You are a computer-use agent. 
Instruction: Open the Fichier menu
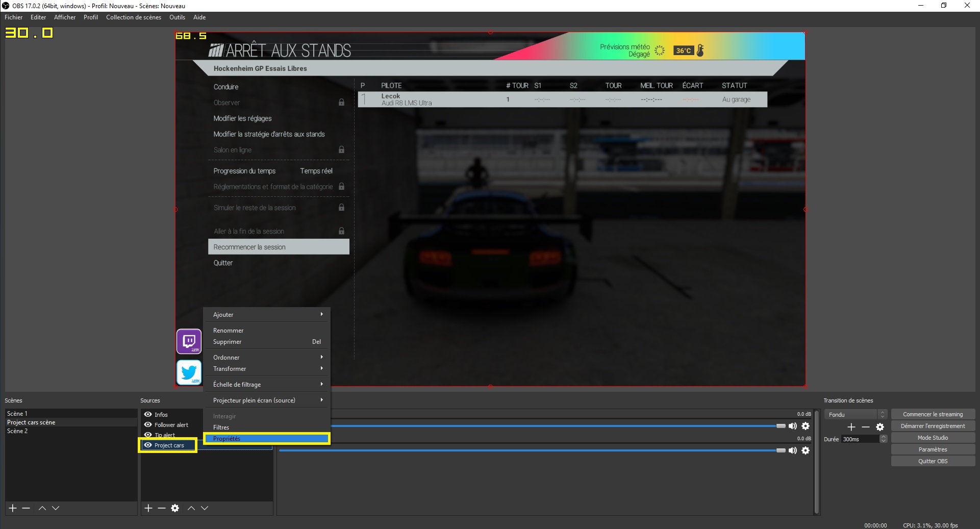pos(14,17)
